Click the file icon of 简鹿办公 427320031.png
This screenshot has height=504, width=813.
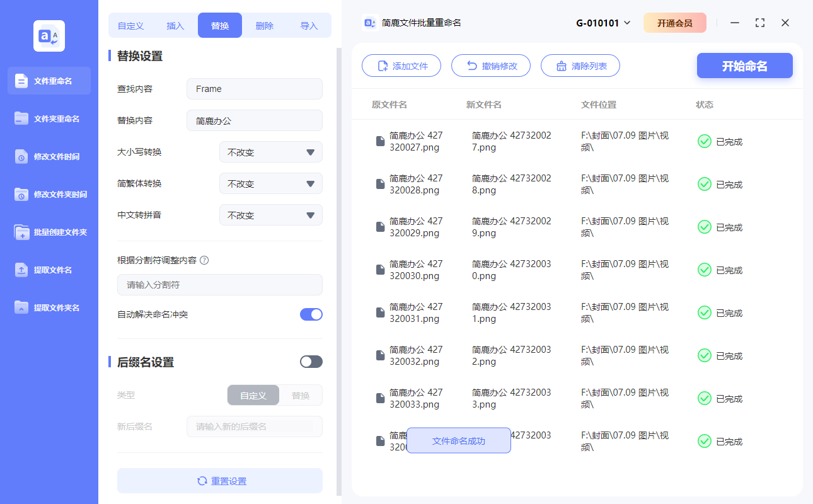(x=380, y=312)
